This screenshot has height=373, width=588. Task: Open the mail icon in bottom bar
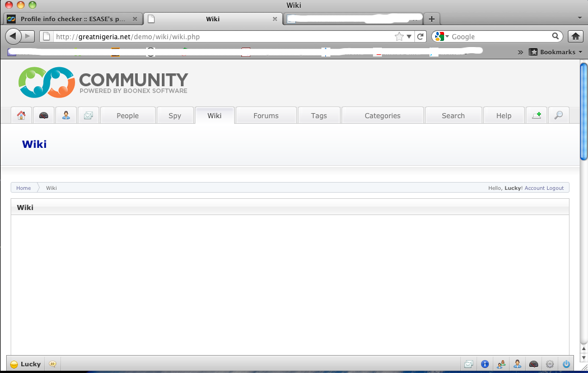click(x=468, y=364)
